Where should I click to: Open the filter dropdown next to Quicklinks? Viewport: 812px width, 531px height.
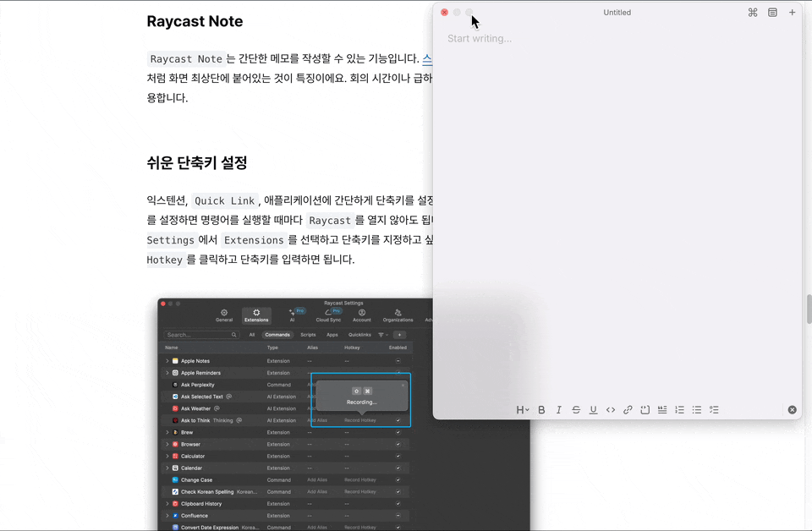[x=382, y=335]
